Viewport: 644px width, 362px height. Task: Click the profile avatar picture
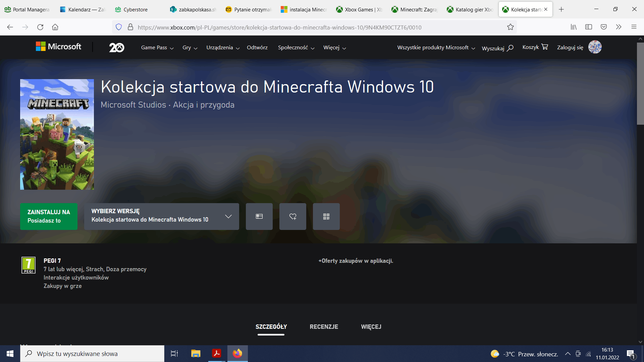(x=595, y=47)
